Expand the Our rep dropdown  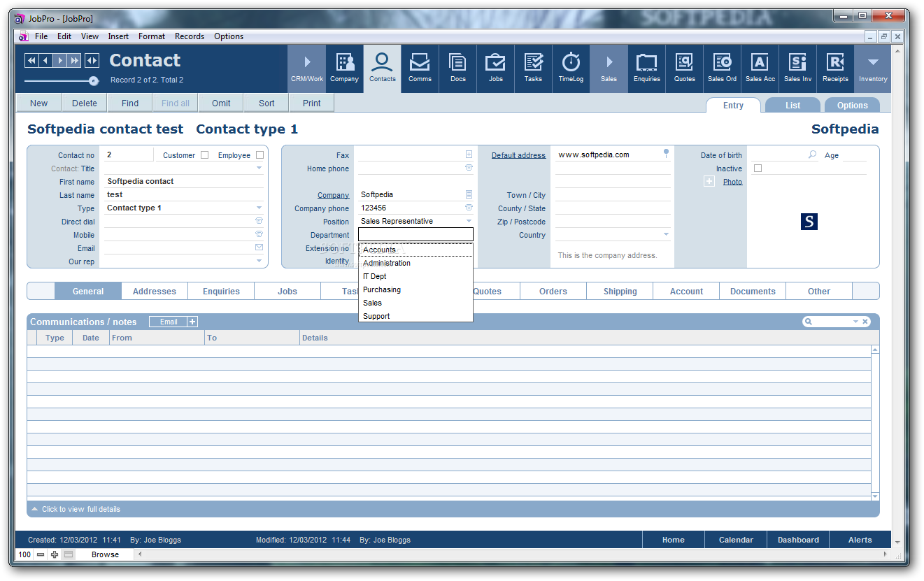(x=259, y=261)
